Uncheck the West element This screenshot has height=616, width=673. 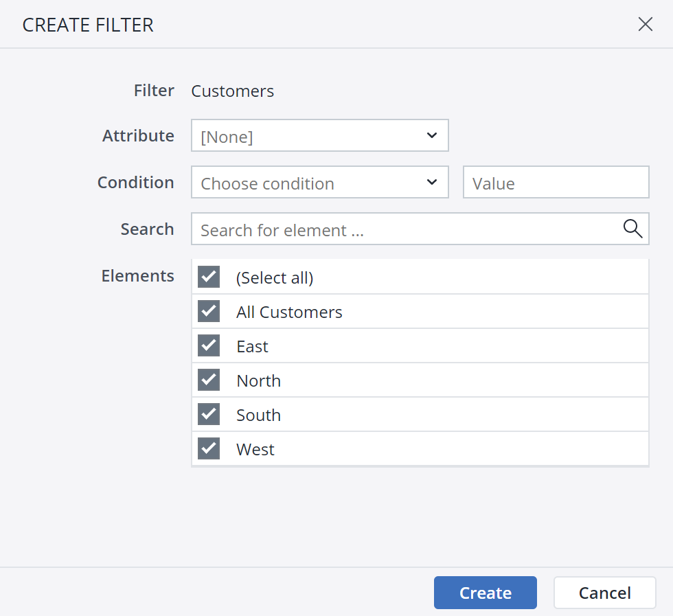pyautogui.click(x=209, y=448)
